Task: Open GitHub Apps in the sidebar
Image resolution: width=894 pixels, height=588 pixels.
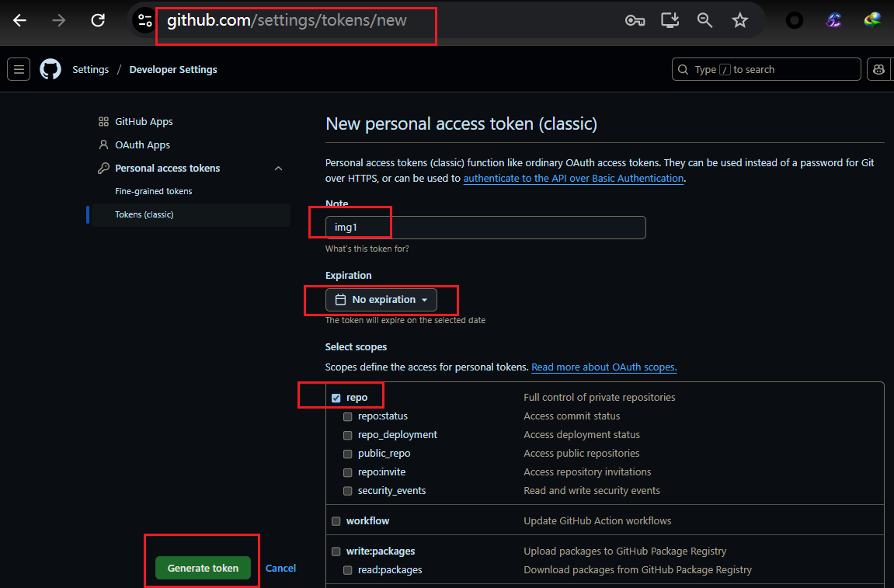Action: 144,121
